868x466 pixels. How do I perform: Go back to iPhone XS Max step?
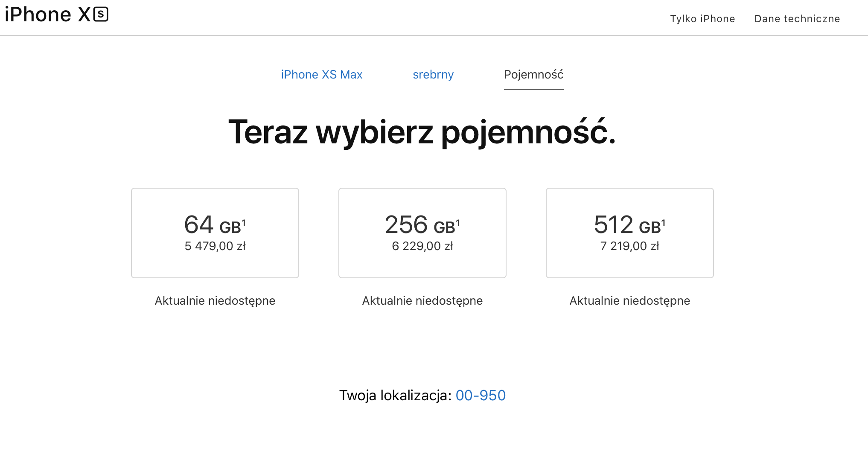[322, 74]
